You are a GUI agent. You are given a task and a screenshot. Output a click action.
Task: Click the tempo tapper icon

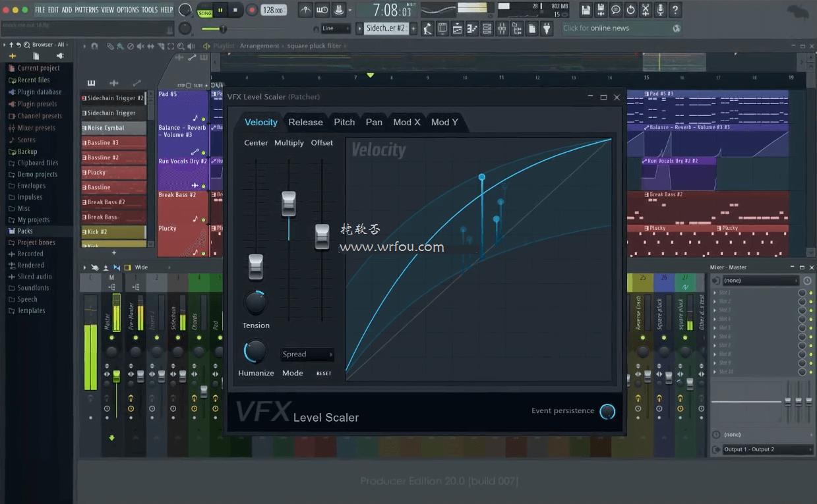click(427, 28)
